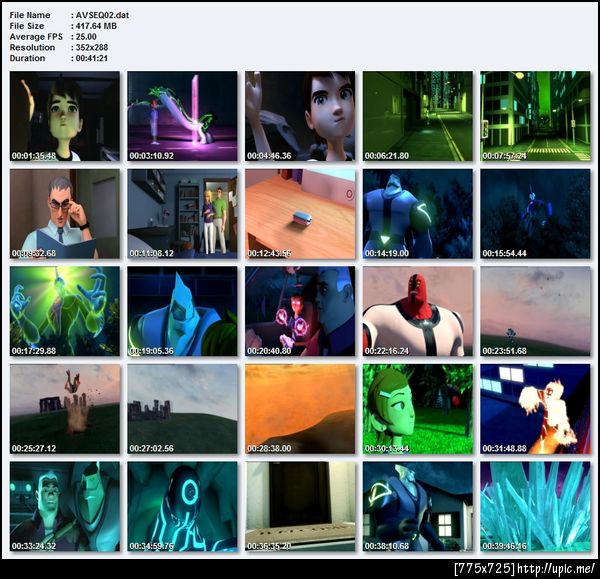Open the frame timestamped 00:04:46.36

[x=300, y=116]
